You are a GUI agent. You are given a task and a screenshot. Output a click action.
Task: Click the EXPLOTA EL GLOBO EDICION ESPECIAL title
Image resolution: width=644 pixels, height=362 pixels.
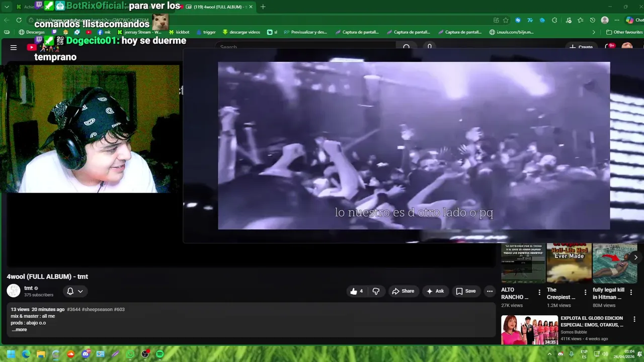pyautogui.click(x=592, y=321)
